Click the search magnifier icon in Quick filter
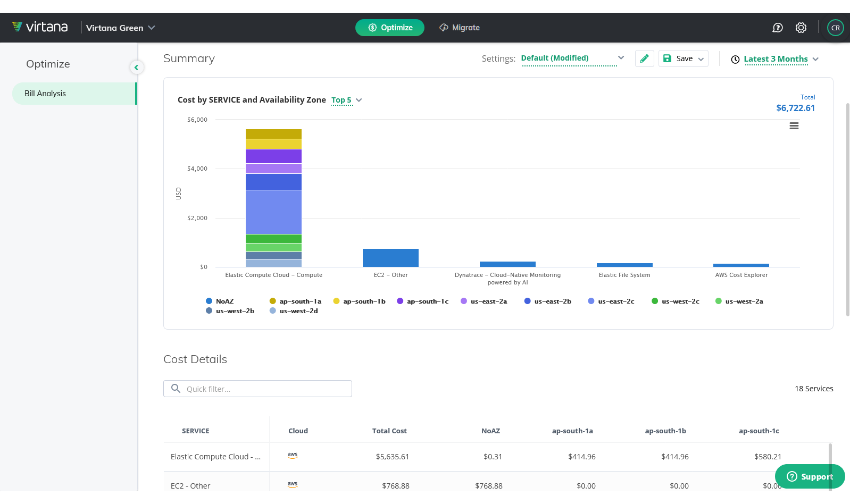Viewport: 850px width, 504px height. click(176, 389)
